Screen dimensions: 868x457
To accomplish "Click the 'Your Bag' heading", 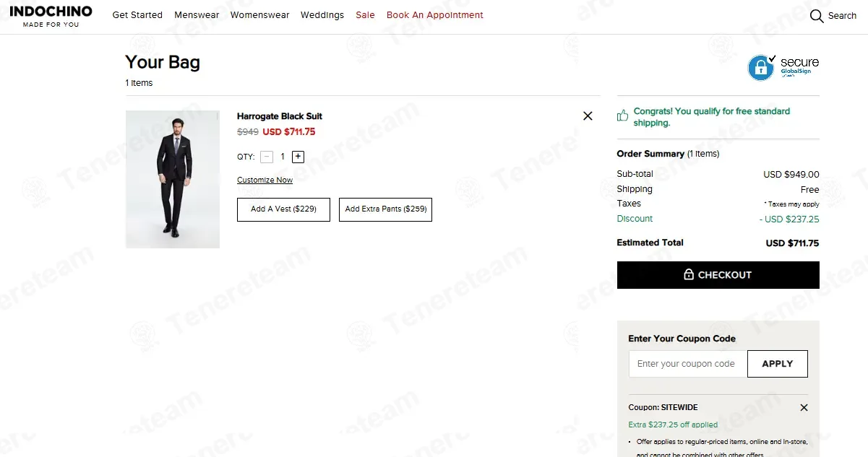I will (x=163, y=63).
